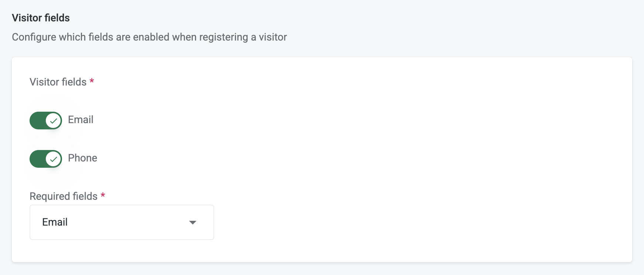Click the checkmark knob on Email toggle

54,121
